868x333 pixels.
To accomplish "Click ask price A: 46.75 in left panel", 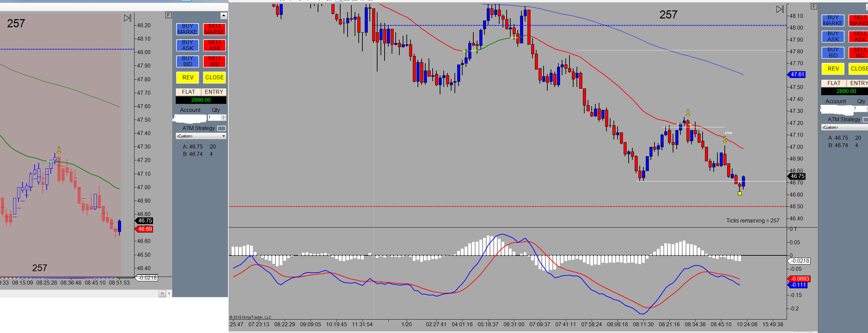I will pos(193,147).
